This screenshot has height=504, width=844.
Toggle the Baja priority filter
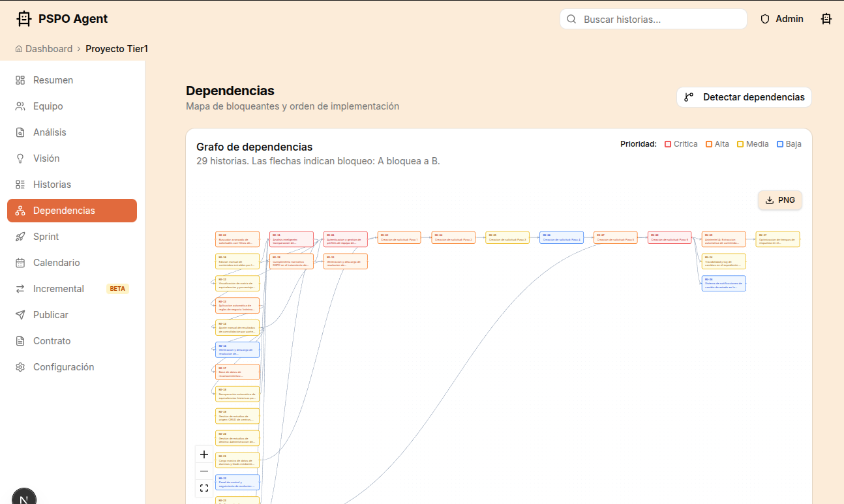pos(780,143)
